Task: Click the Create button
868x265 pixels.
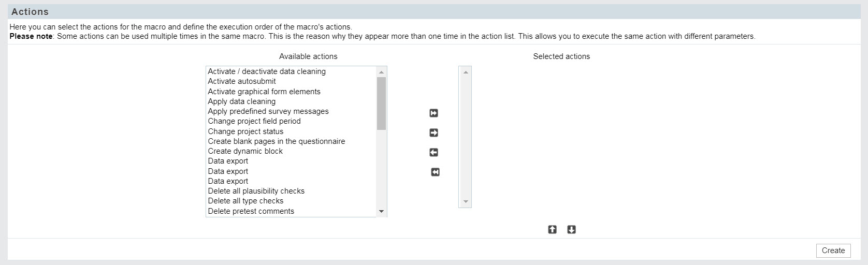Action: click(833, 251)
